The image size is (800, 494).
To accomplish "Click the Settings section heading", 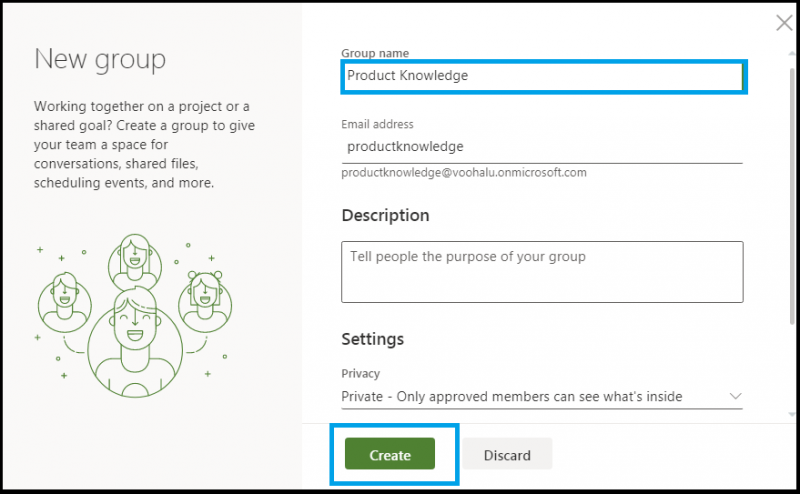I will [x=373, y=339].
